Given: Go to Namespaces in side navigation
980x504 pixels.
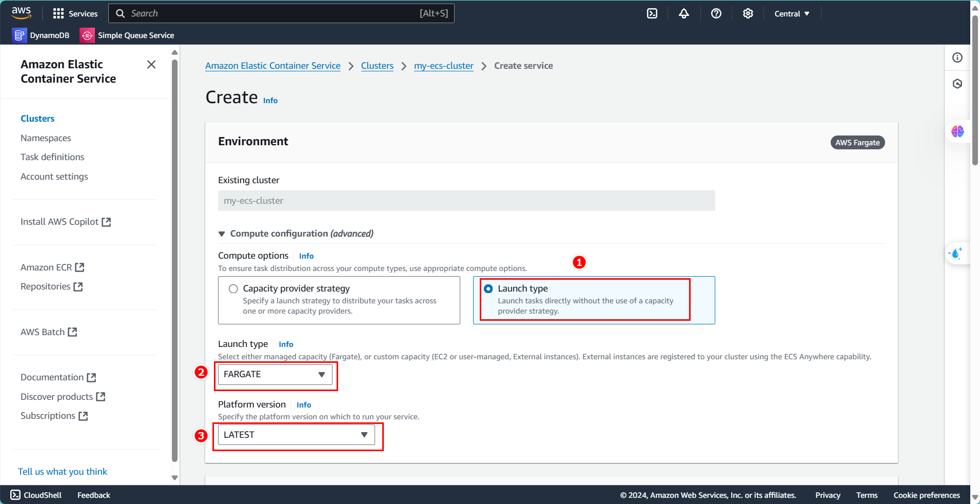Looking at the screenshot, I should point(46,138).
